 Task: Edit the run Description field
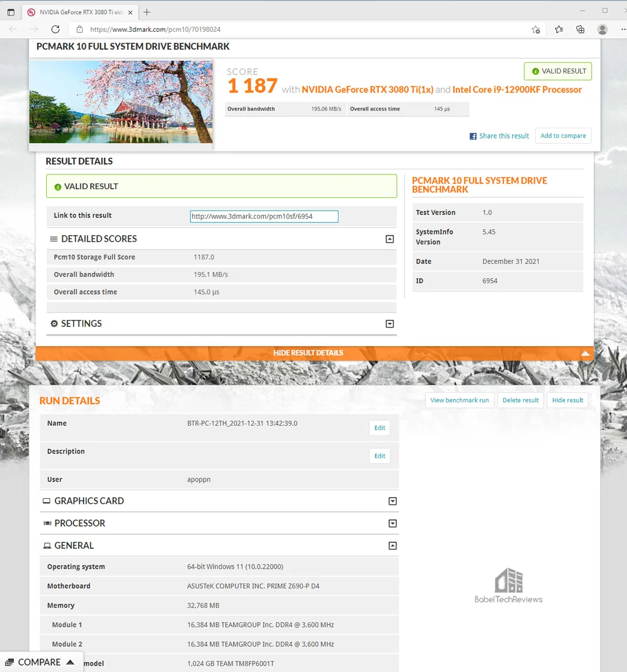point(380,456)
